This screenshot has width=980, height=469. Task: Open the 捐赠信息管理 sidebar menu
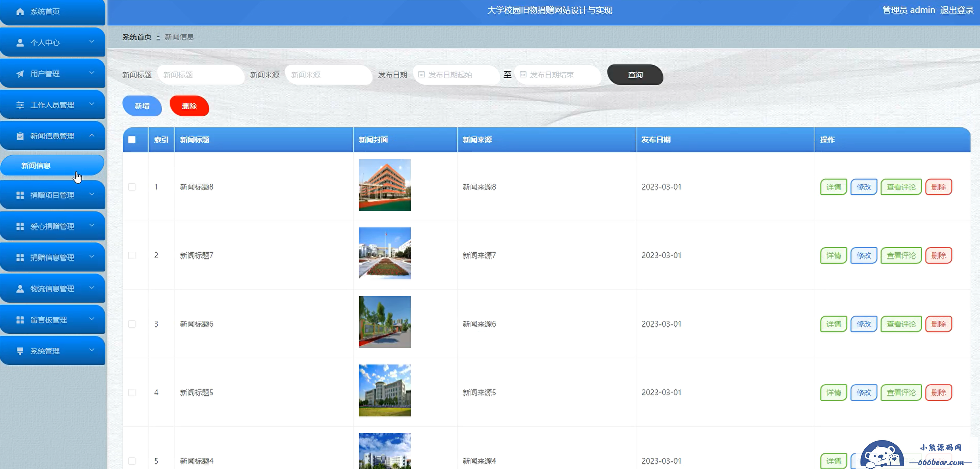click(52, 257)
